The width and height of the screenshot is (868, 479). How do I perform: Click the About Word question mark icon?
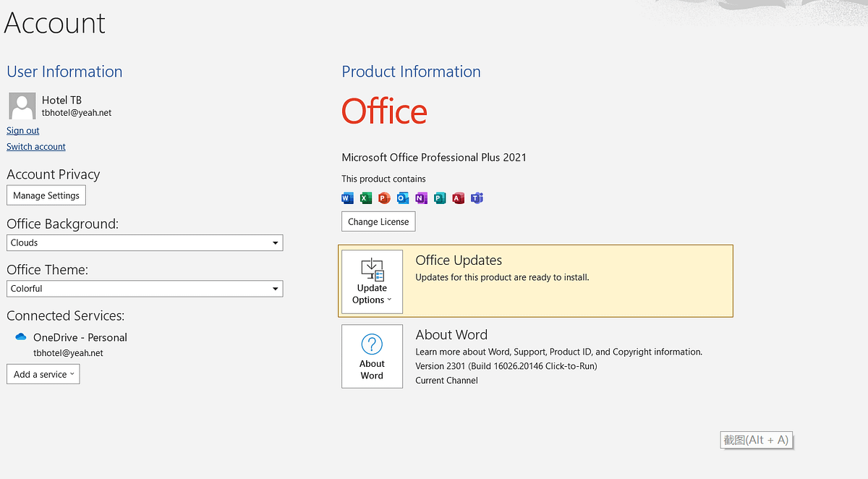372,346
